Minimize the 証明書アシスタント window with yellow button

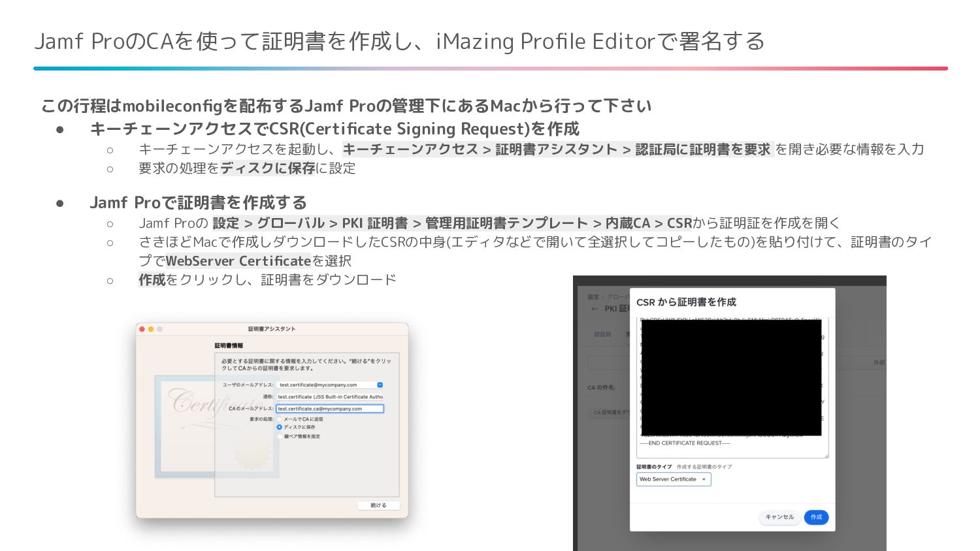point(151,329)
